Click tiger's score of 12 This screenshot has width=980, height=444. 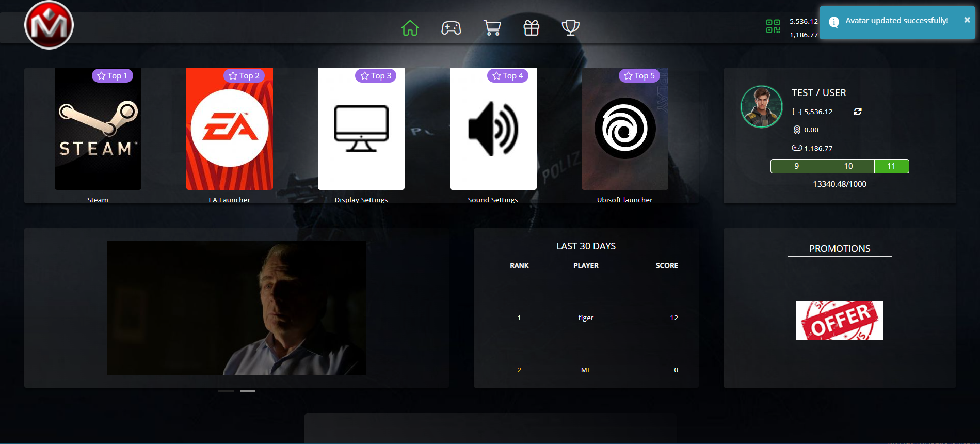[674, 318]
